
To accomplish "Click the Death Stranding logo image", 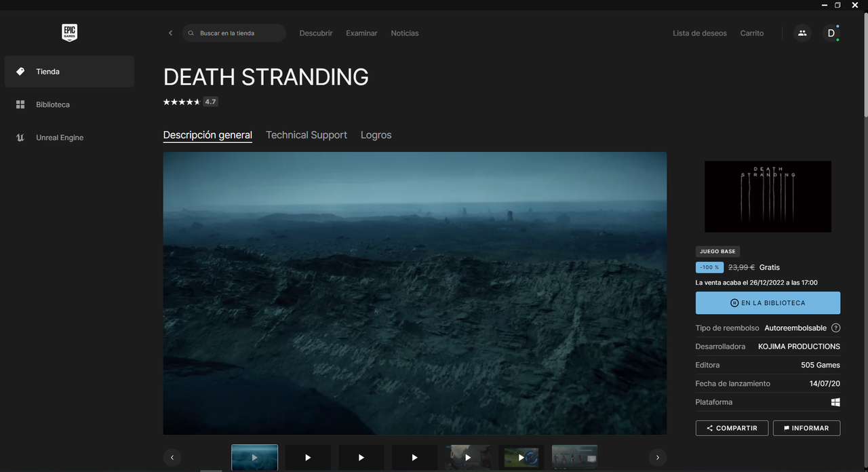I will (x=768, y=197).
